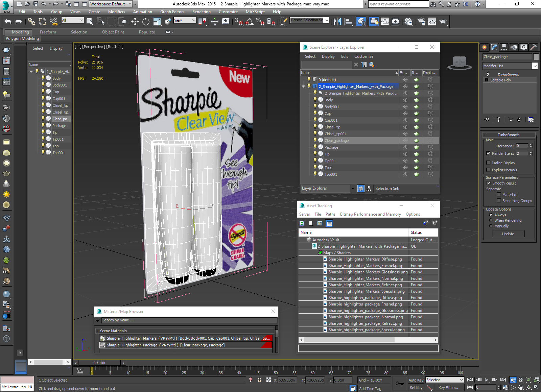Click the Zoom Extents All viewport icon
The height and width of the screenshot is (392, 541).
537,380
